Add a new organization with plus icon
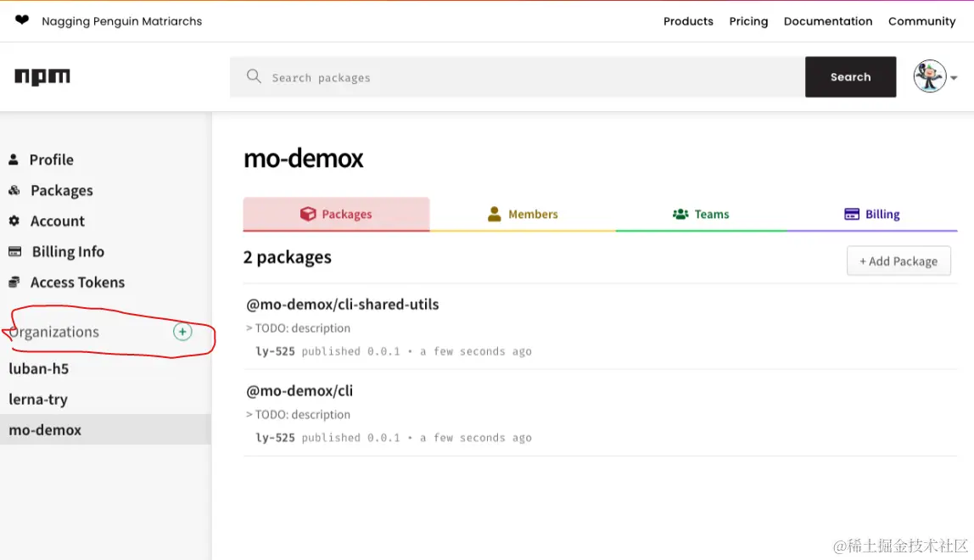Image resolution: width=974 pixels, height=560 pixels. (x=182, y=332)
